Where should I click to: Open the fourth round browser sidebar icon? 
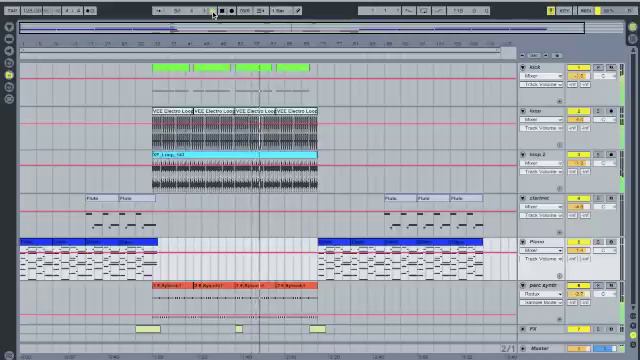click(x=9, y=63)
